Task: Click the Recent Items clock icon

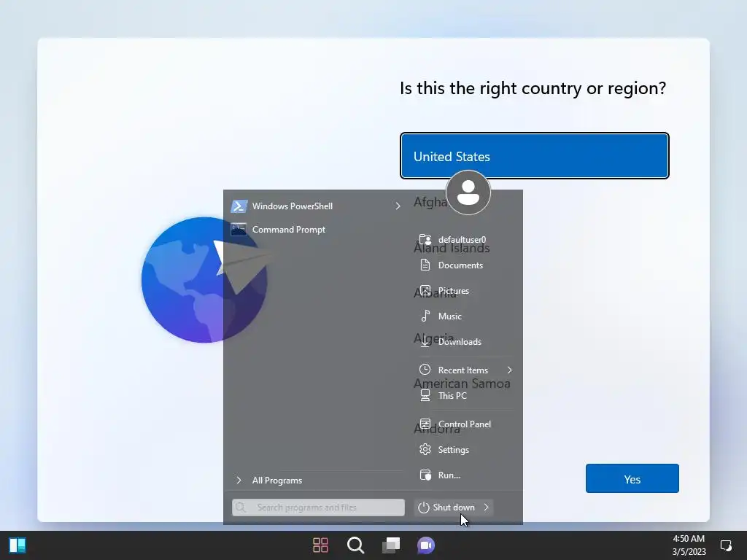Action: [x=425, y=370]
